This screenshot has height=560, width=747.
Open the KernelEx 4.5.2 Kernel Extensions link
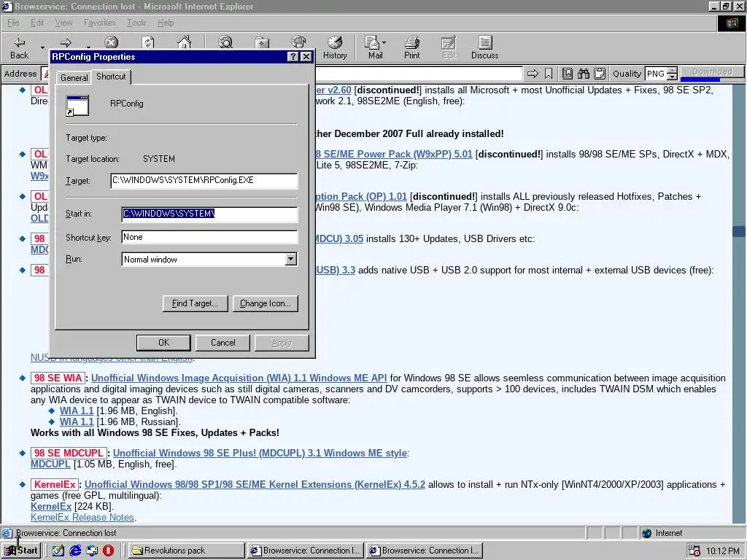coord(255,485)
